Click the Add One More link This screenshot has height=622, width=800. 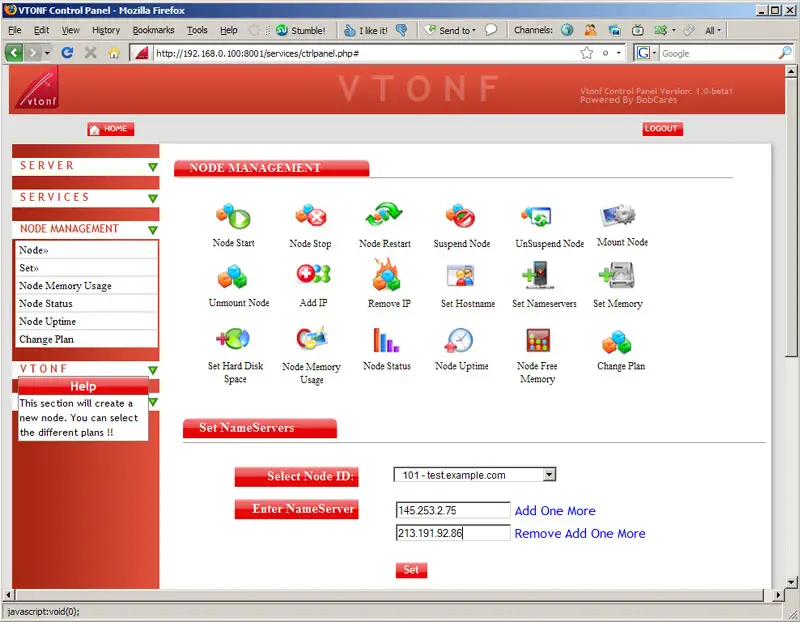[x=555, y=511]
